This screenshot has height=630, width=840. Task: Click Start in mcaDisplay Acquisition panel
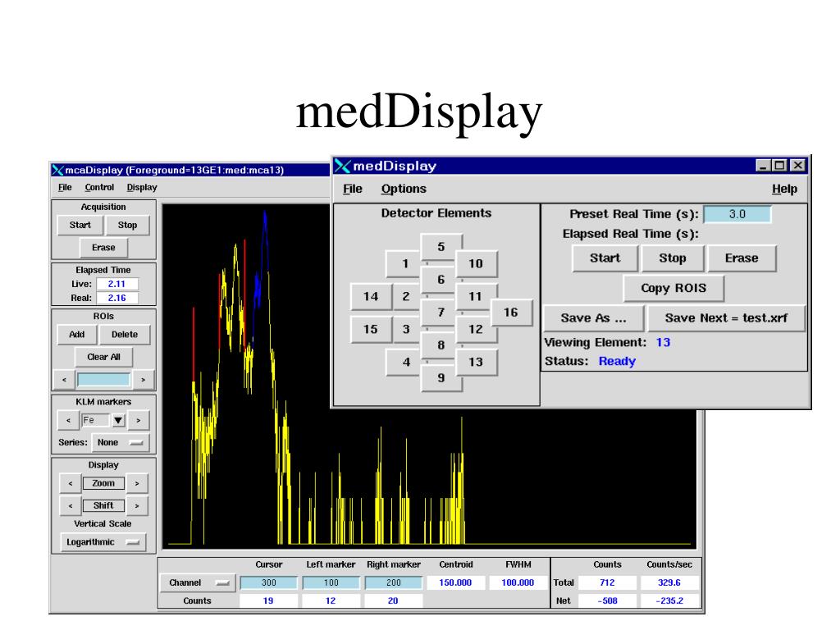click(80, 226)
